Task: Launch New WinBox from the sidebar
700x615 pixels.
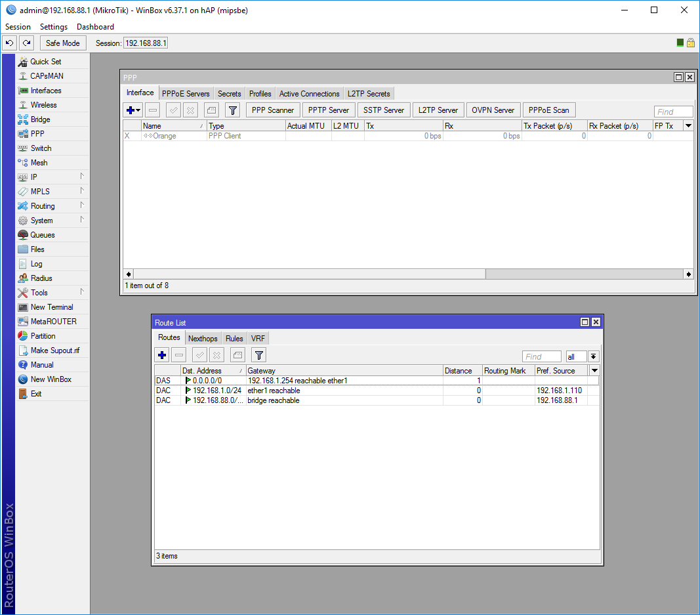Action: click(51, 379)
